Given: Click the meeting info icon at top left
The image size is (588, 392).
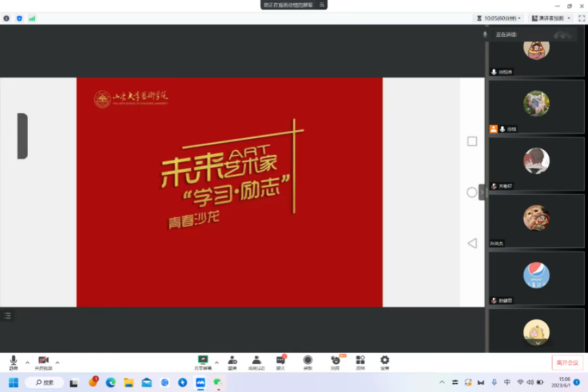Looking at the screenshot, I should 7,18.
